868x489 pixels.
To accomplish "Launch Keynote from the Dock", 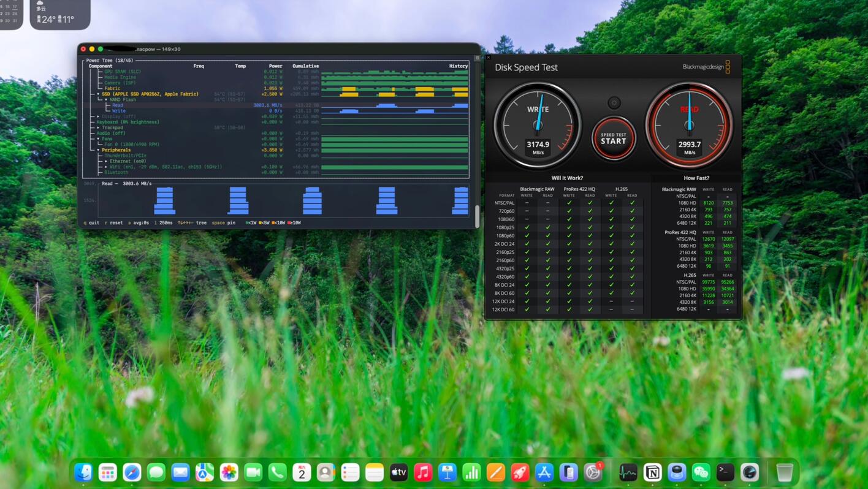I will pos(447,472).
